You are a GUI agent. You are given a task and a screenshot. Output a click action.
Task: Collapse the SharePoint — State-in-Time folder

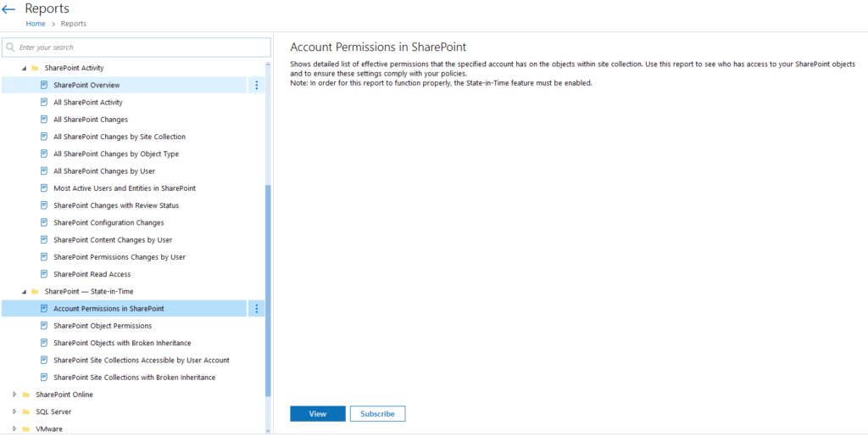click(24, 291)
